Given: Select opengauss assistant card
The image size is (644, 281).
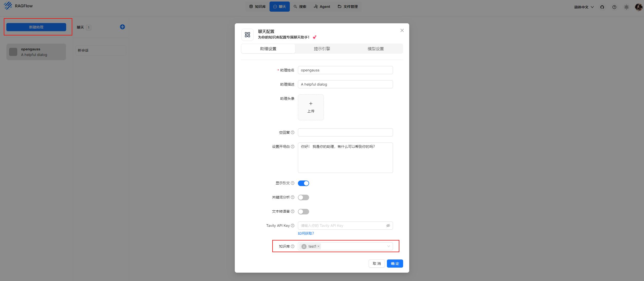Looking at the screenshot, I should [36, 52].
